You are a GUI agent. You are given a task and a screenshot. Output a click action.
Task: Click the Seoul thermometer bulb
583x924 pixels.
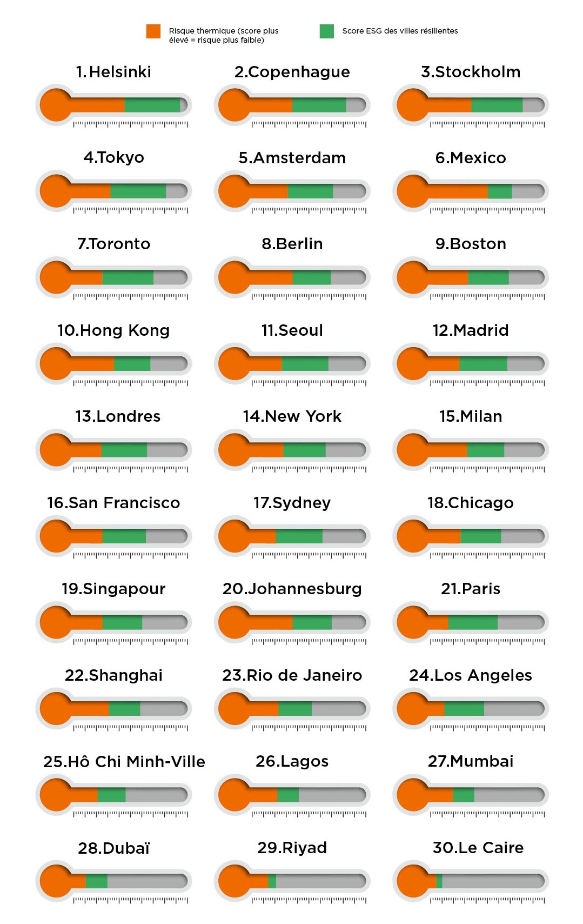[x=234, y=364]
